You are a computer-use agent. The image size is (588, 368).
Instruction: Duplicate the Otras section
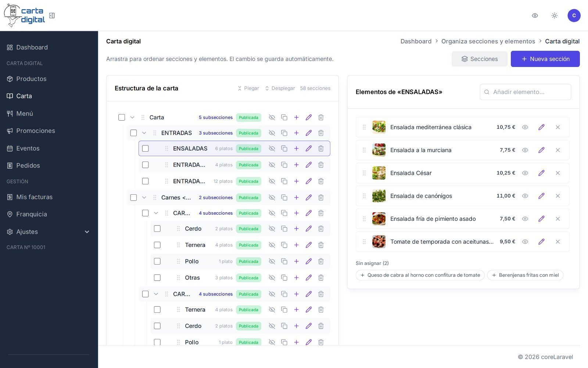[284, 278]
